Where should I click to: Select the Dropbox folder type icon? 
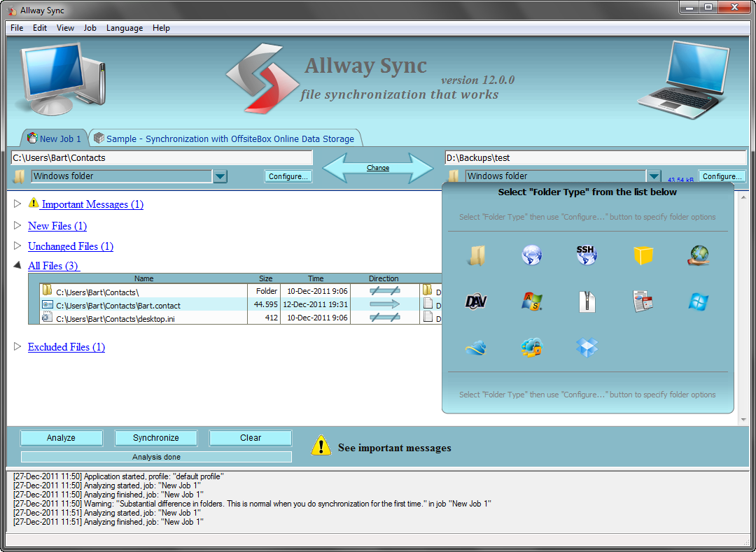point(587,347)
